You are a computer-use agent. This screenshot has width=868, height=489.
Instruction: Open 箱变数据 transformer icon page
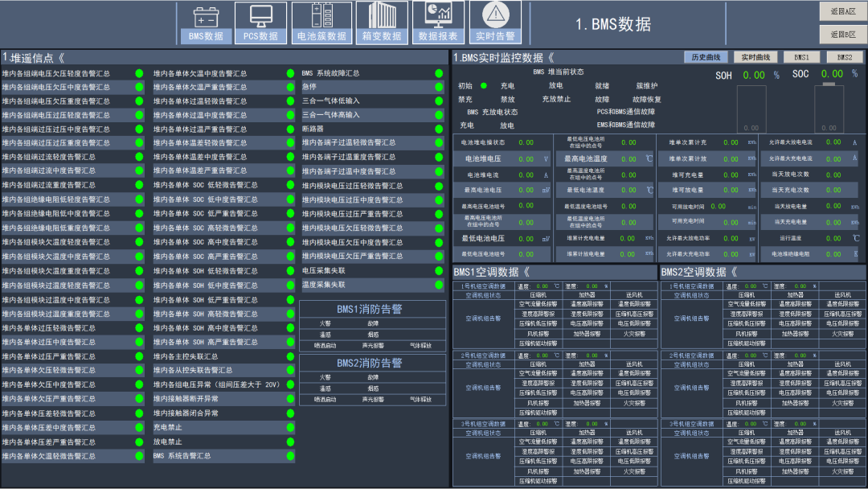click(382, 23)
